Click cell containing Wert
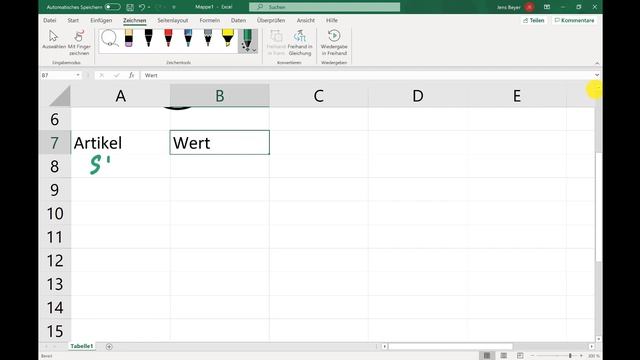 (220, 142)
